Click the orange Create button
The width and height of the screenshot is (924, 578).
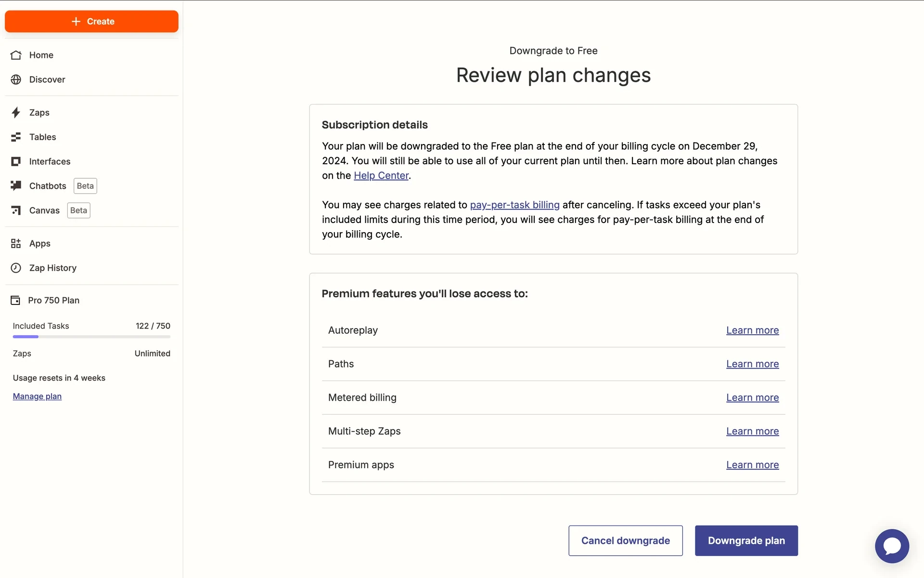click(x=91, y=21)
